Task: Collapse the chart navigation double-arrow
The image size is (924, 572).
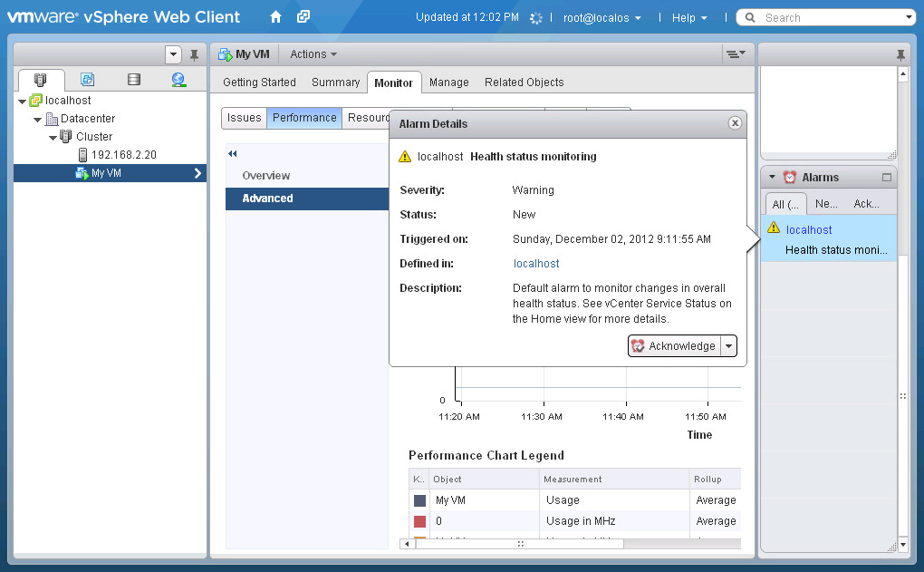Action: 233,153
